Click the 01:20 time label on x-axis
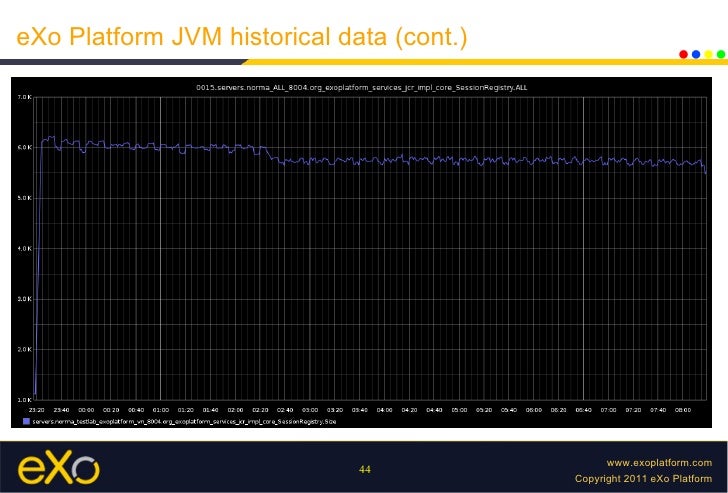Image resolution: width=728 pixels, height=493 pixels. point(186,410)
